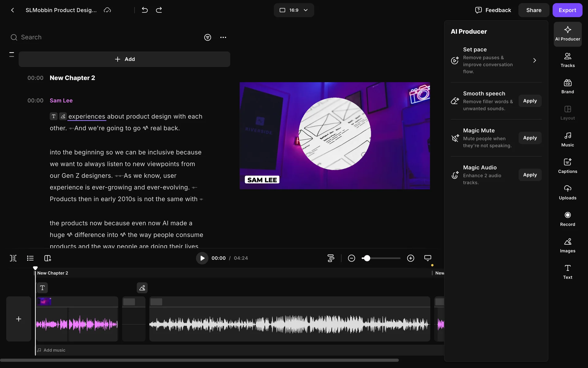The height and width of the screenshot is (368, 588).
Task: Open the Captions panel
Action: click(x=567, y=166)
